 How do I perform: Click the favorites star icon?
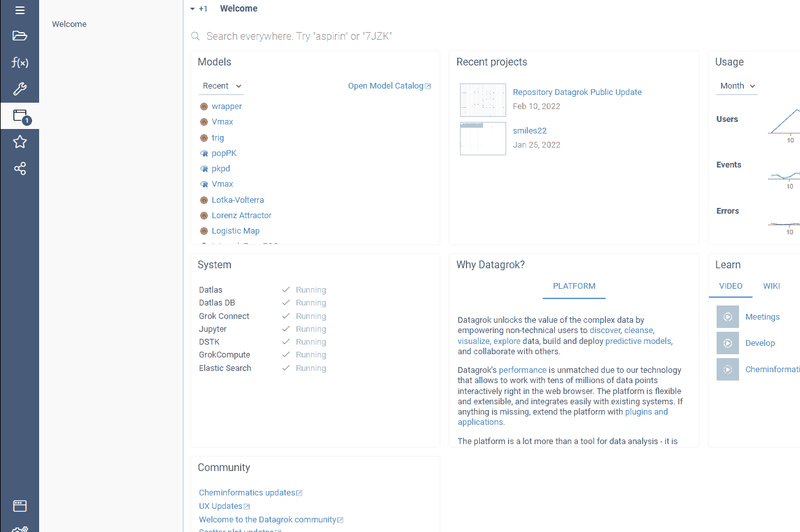pos(19,142)
